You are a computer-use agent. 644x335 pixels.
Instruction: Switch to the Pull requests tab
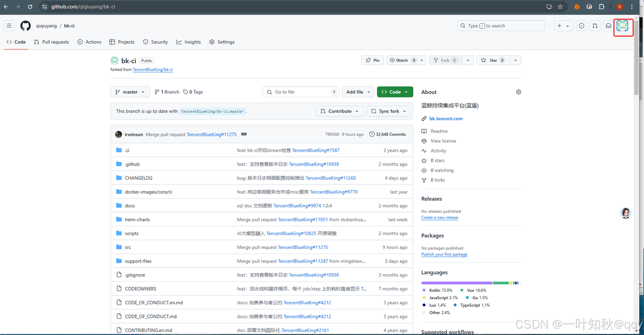point(51,42)
